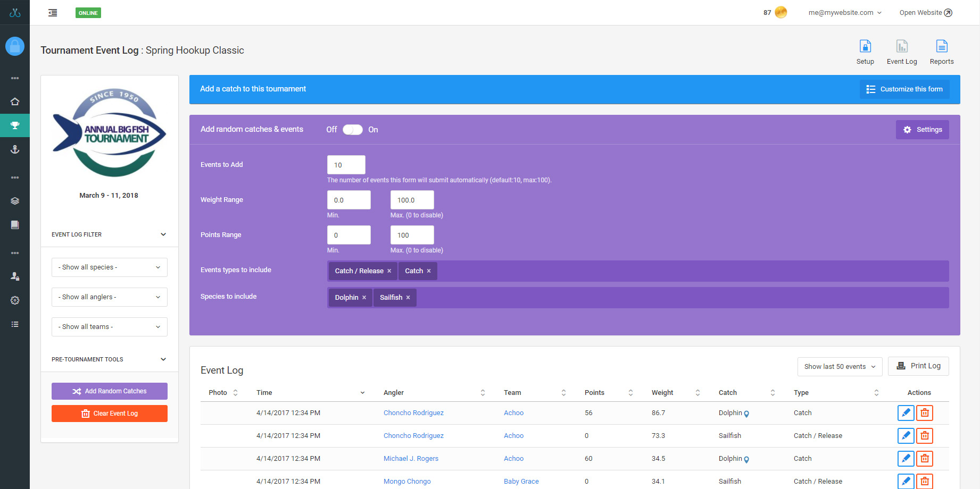Viewport: 980px width, 489px height.
Task: Click the map pin next to 86.7 Dolphin
Action: point(746,414)
